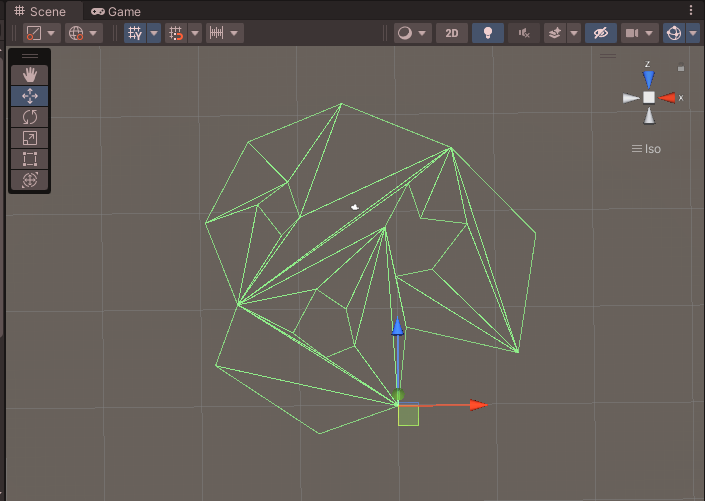Toggle hidden objects scene visibility eye
This screenshot has height=501, width=705.
point(601,33)
